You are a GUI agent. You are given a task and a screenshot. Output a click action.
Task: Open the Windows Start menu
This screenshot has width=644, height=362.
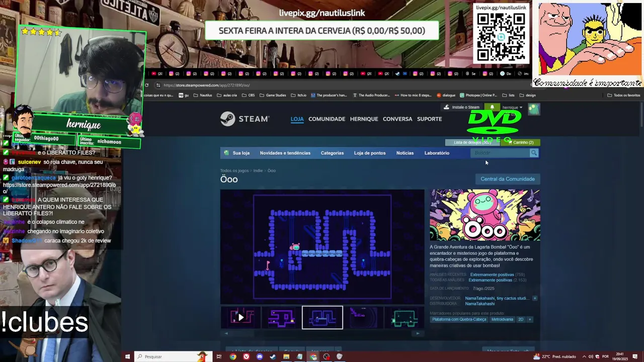pos(127,356)
